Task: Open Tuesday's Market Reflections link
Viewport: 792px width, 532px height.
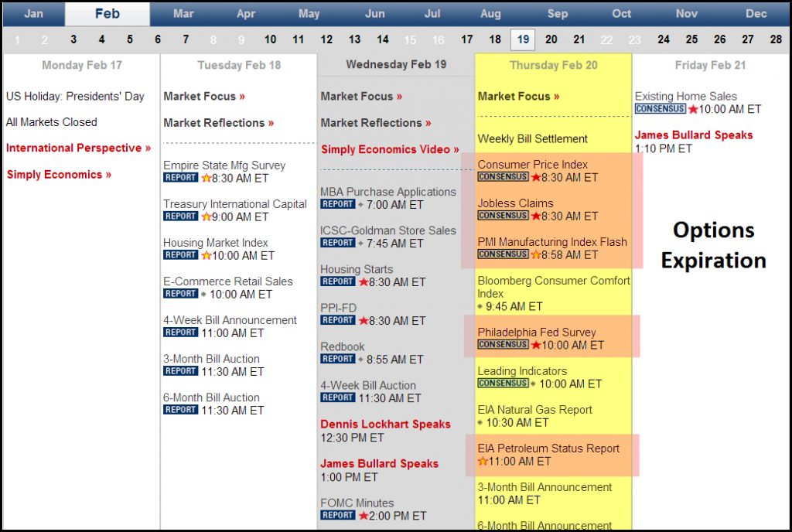Action: coord(219,123)
